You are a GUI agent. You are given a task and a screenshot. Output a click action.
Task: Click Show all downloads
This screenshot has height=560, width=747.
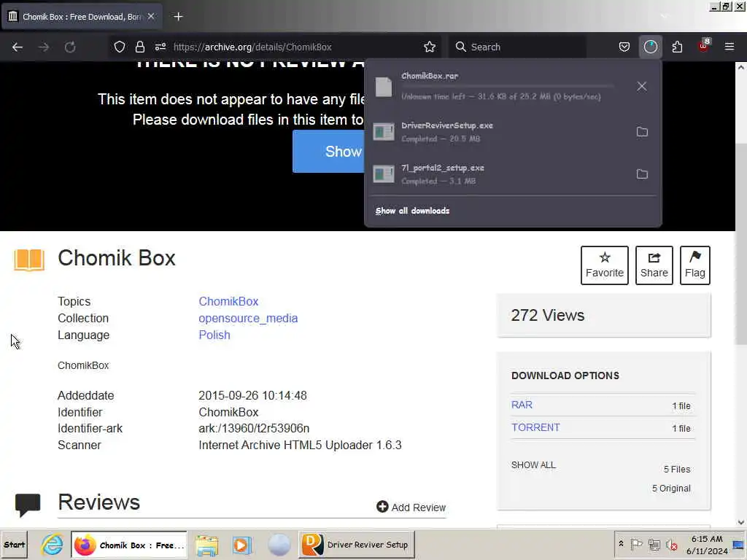click(x=412, y=211)
